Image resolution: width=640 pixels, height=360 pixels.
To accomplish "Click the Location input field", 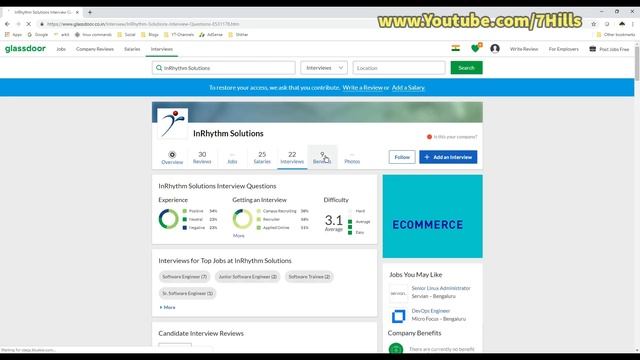I will click(399, 68).
